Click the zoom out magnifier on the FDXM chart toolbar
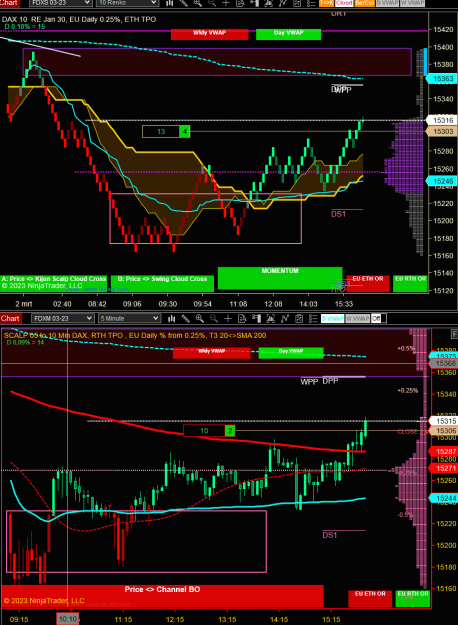The width and height of the screenshot is (458, 625). coord(214,318)
